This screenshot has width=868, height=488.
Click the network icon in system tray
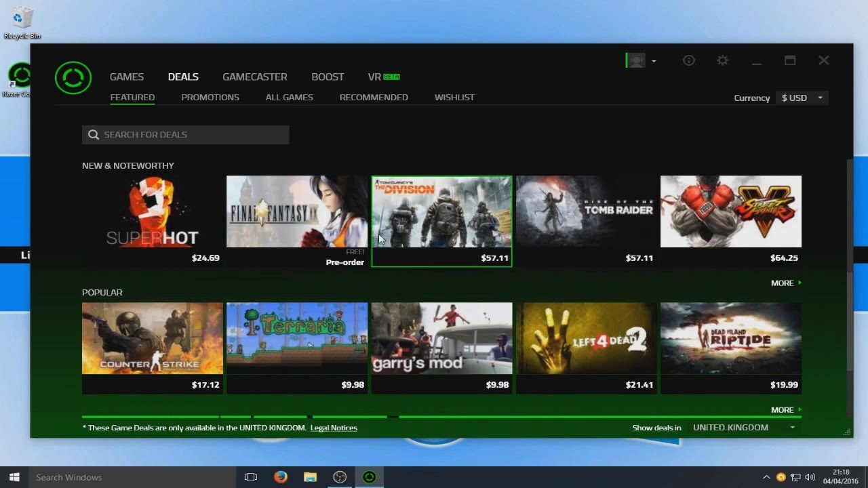pos(795,477)
